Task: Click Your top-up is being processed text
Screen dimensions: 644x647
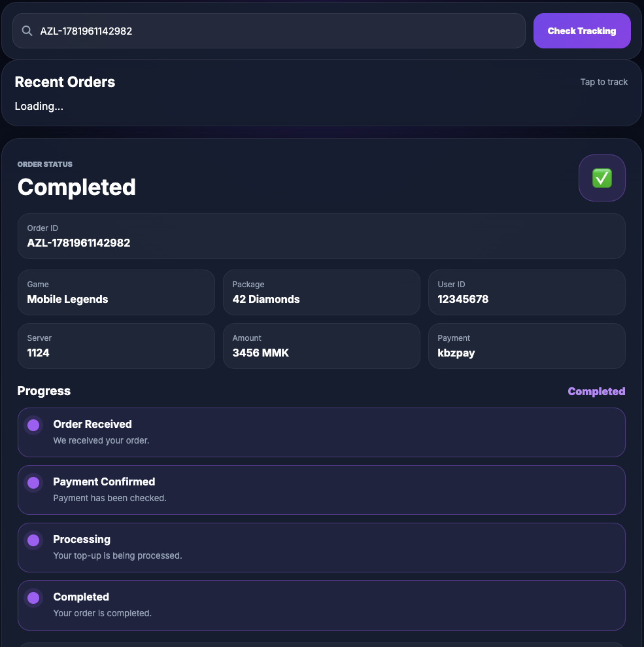Action: tap(118, 556)
